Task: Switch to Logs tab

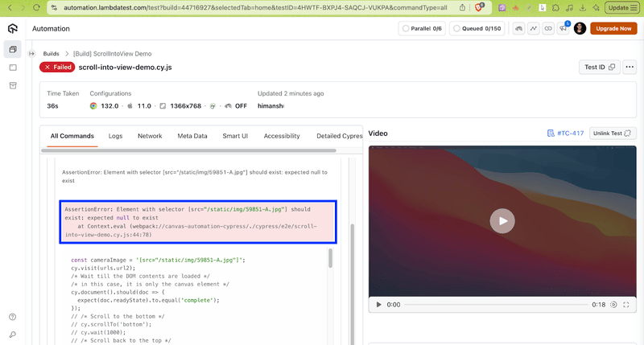Action: [115, 136]
